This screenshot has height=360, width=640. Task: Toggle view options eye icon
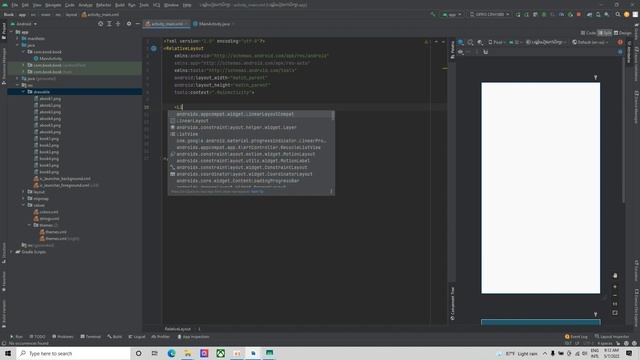pyautogui.click(x=460, y=52)
